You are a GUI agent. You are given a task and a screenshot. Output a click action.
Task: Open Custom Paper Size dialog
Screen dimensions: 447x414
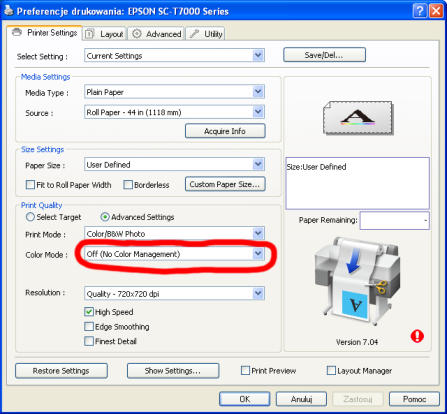click(225, 184)
